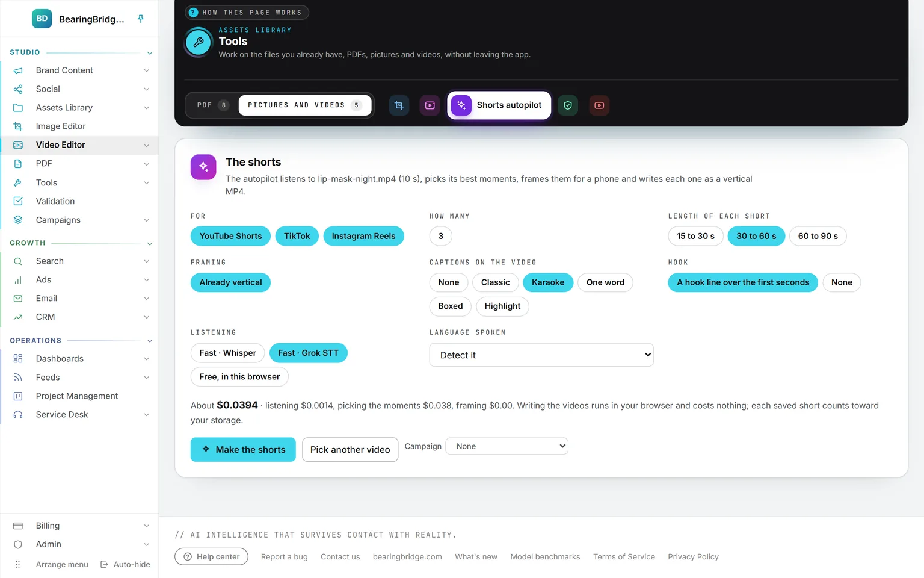Follow the Report a bug link
The height and width of the screenshot is (578, 924).
[x=285, y=557]
